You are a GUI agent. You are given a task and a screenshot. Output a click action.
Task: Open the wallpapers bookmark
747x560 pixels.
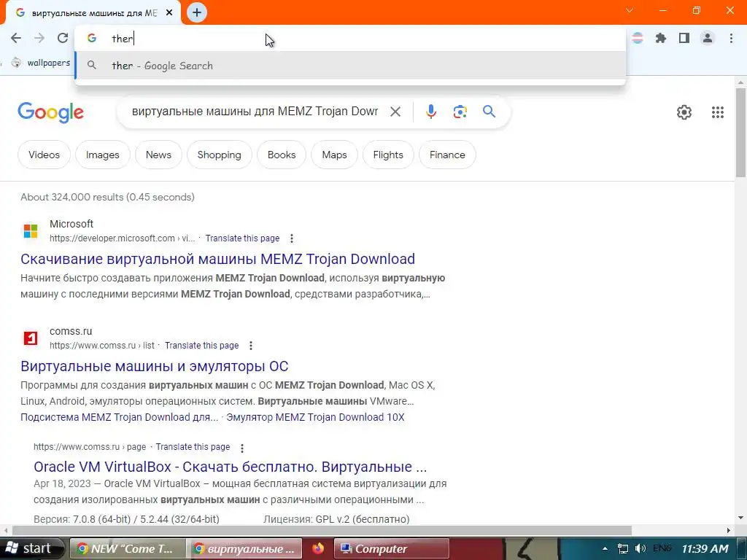coord(42,63)
